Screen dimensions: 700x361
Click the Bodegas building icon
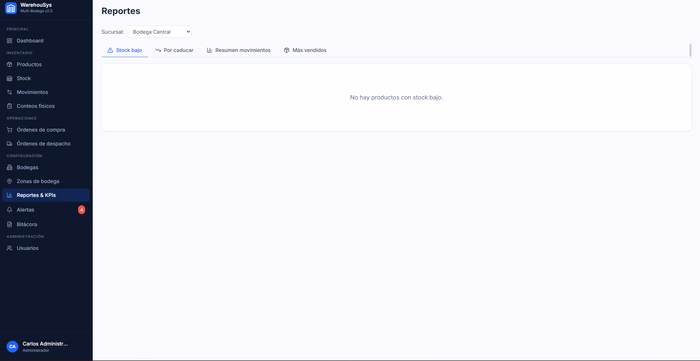[x=9, y=167]
